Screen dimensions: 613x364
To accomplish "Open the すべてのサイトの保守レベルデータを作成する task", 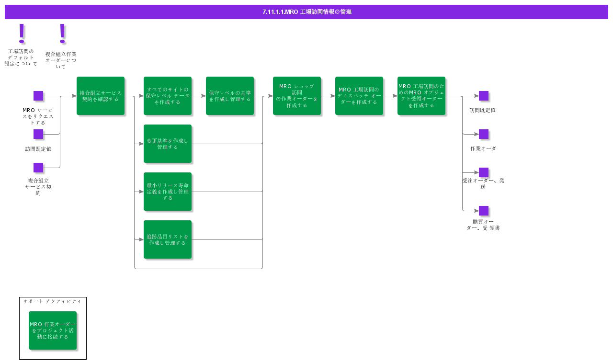I will tap(168, 96).
